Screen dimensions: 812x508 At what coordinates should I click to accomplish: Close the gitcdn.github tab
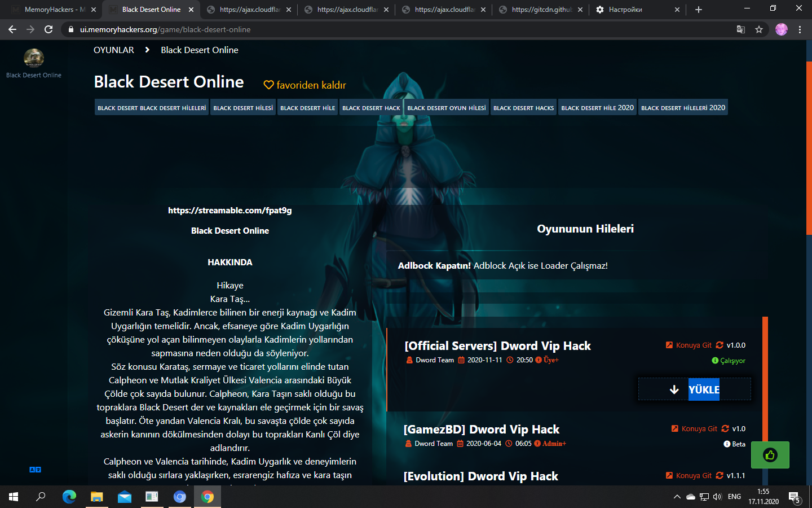[580, 10]
